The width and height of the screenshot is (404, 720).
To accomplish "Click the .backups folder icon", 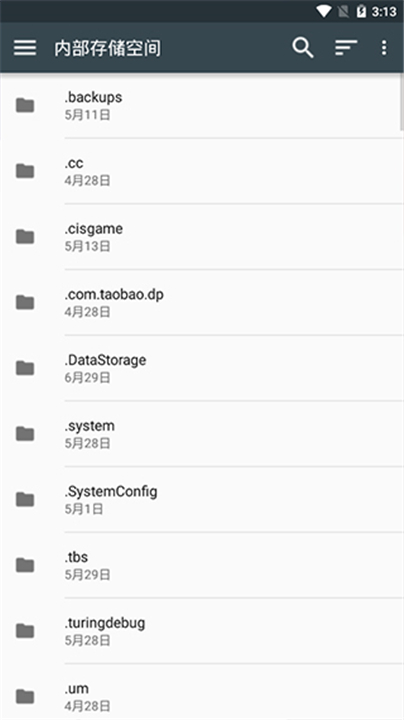I will [25, 106].
